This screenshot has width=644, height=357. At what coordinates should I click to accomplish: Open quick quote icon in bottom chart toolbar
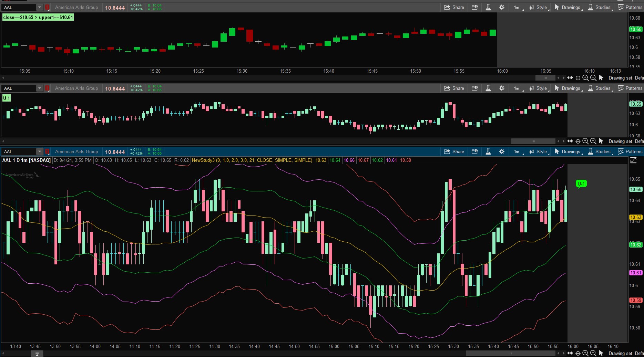[x=474, y=151]
